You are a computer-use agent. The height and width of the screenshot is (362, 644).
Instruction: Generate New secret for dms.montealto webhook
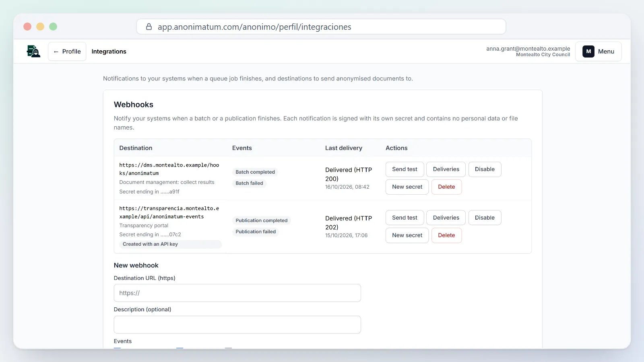pyautogui.click(x=407, y=187)
